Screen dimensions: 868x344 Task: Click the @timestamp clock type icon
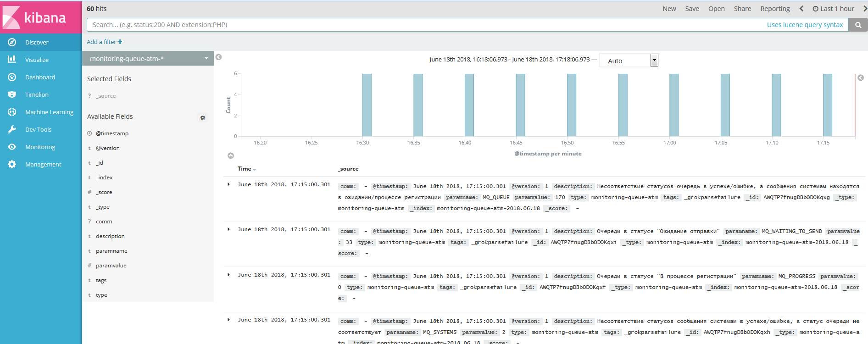point(89,133)
